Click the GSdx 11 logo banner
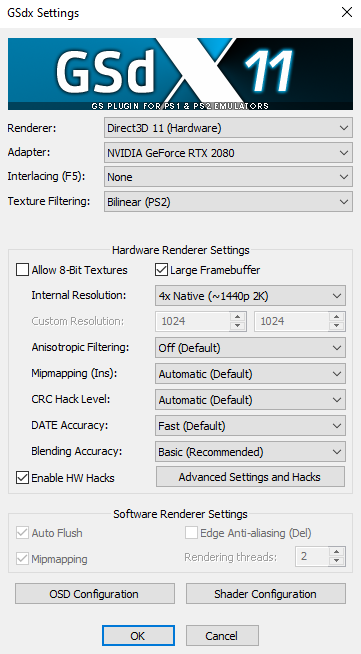 pos(180,74)
